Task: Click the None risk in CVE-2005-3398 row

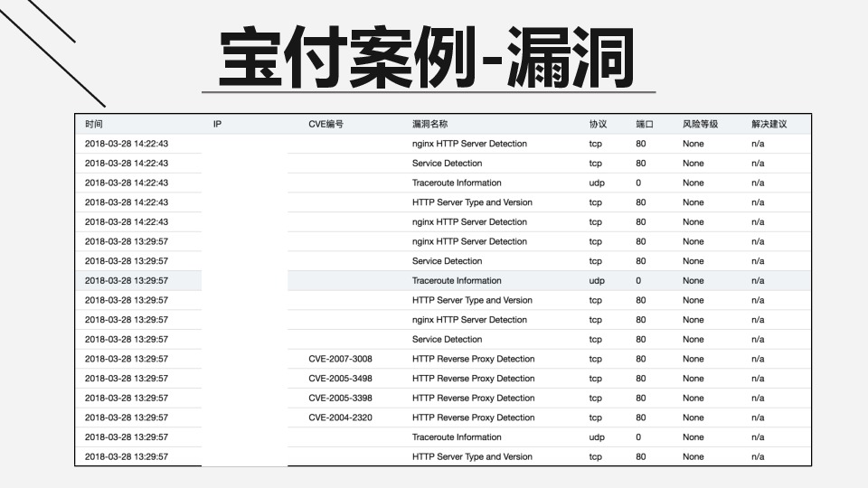Action: (x=693, y=398)
